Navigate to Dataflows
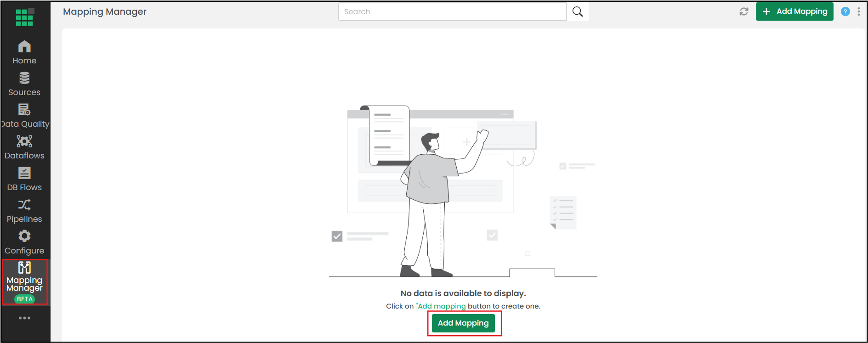Screen dimensions: 868x343 pos(24,148)
